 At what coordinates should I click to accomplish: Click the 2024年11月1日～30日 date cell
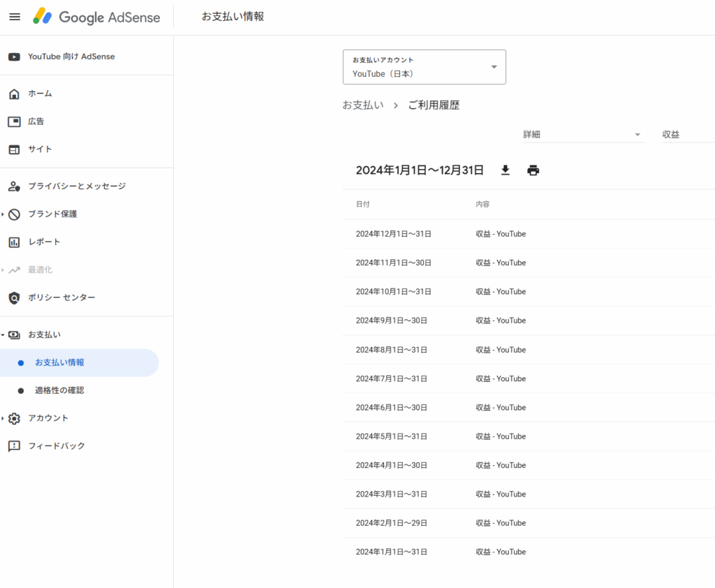[x=394, y=263]
